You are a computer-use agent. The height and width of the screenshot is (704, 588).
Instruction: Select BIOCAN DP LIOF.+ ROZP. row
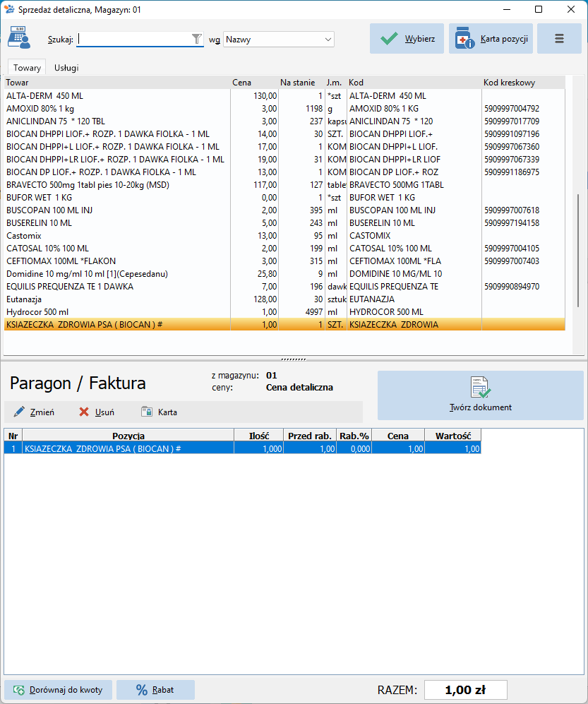(284, 172)
